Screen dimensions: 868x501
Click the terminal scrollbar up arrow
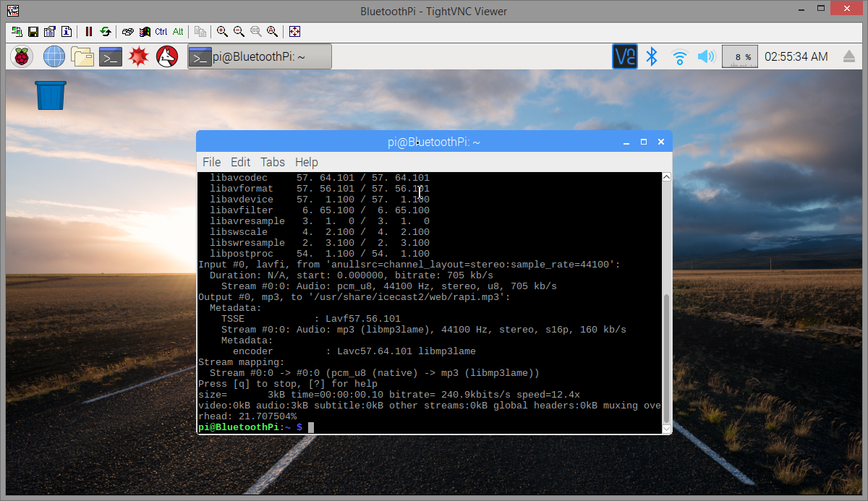667,177
